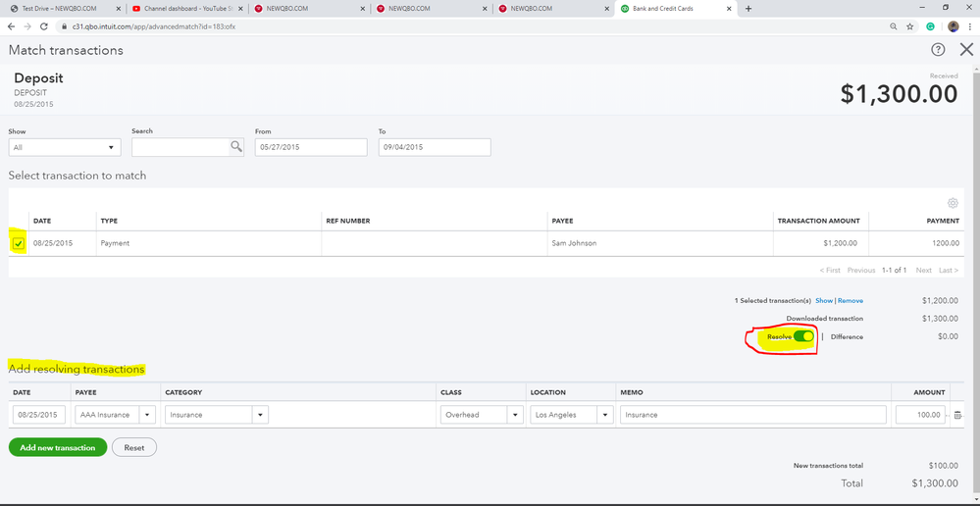
Task: Edit the From date 05/27/2015 field
Action: point(311,147)
